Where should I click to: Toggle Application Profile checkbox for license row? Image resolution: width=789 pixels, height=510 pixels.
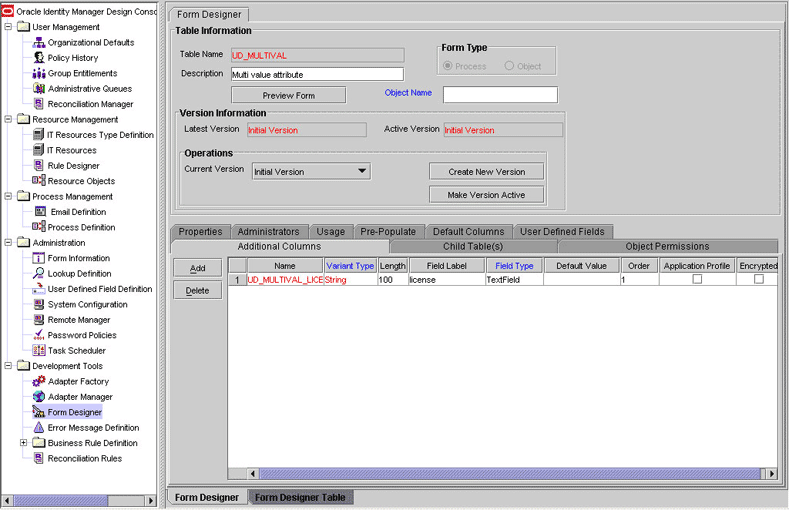click(697, 279)
